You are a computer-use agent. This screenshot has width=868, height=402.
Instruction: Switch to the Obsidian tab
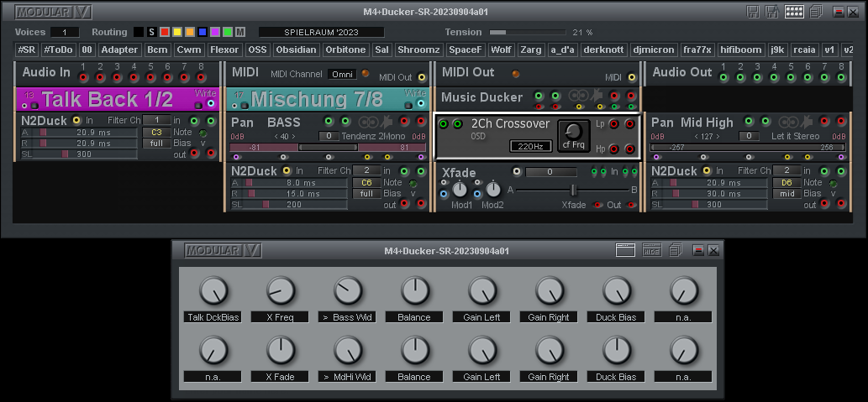pyautogui.click(x=296, y=50)
